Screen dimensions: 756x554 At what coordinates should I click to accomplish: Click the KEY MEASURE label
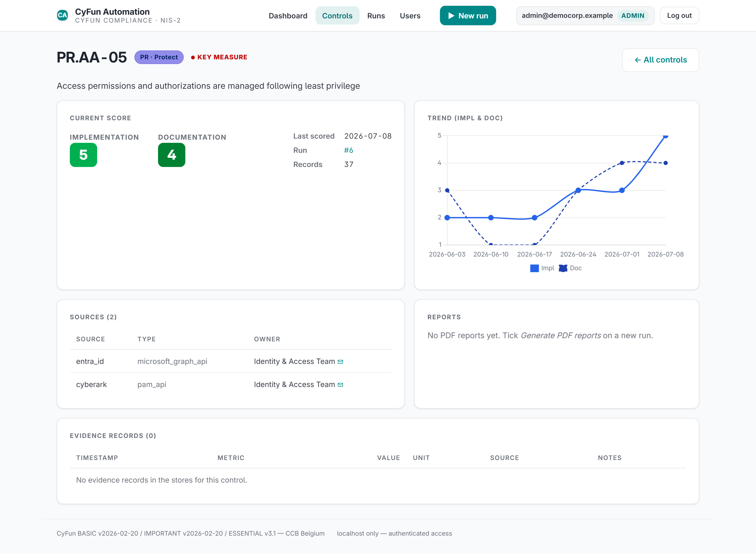point(222,57)
